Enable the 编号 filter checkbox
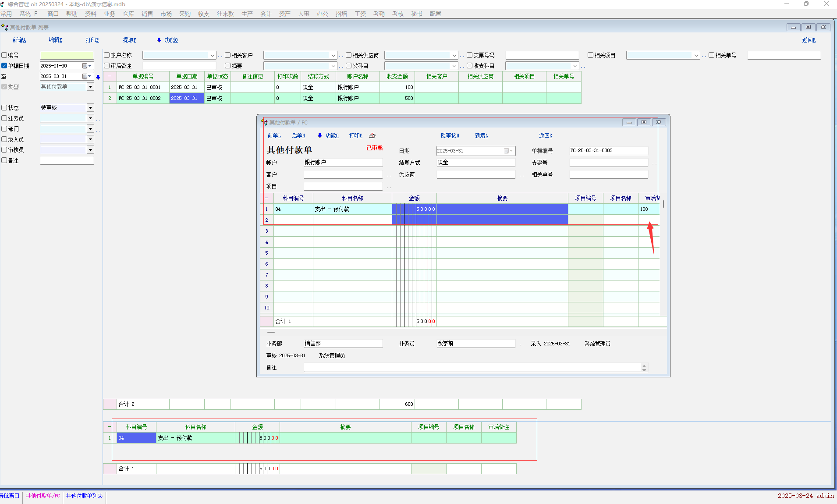 click(4, 55)
